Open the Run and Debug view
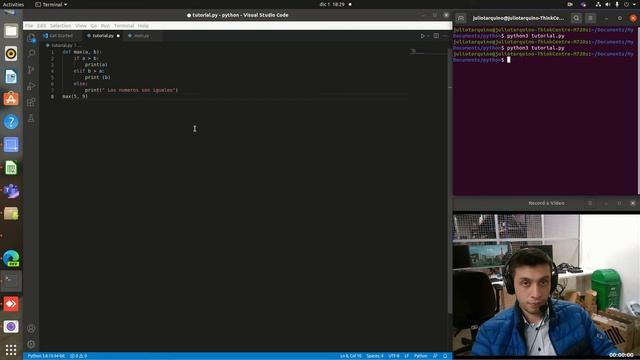 click(x=31, y=86)
